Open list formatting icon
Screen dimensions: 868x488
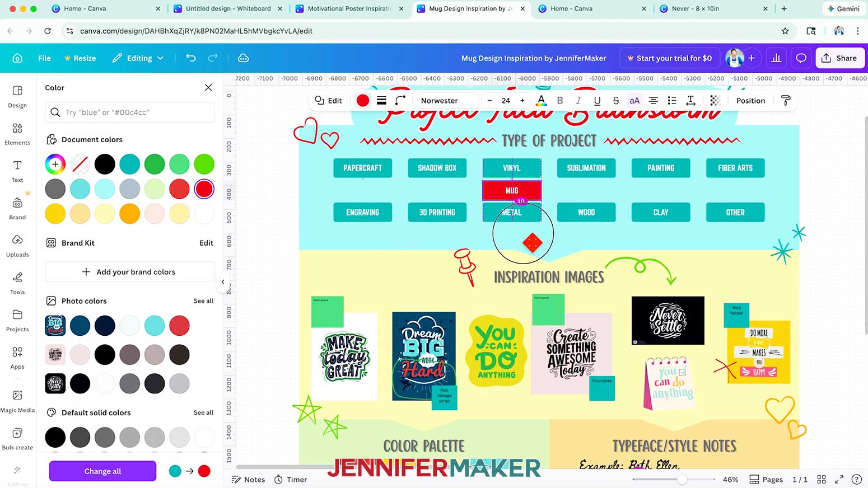pos(672,101)
